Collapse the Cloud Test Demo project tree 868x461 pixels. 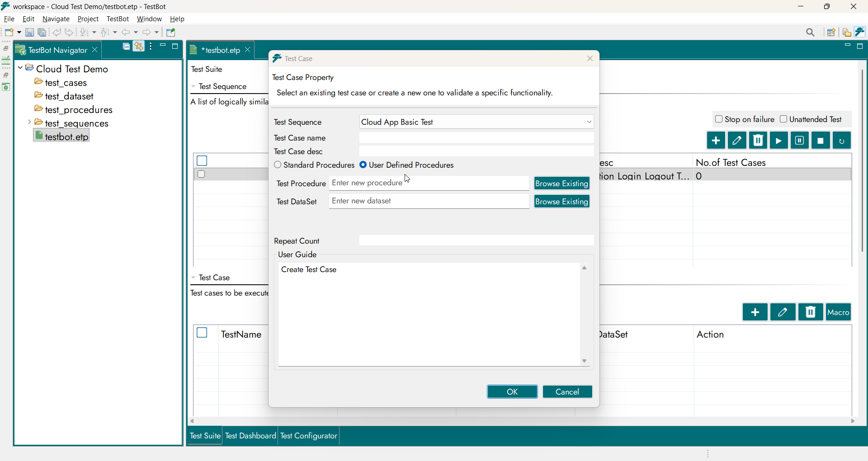point(20,68)
